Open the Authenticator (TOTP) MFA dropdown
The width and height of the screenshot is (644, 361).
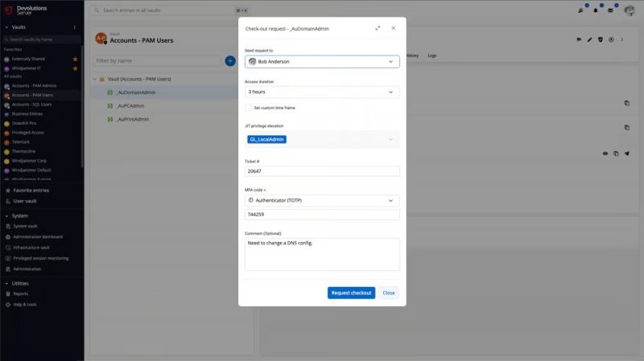tap(322, 201)
